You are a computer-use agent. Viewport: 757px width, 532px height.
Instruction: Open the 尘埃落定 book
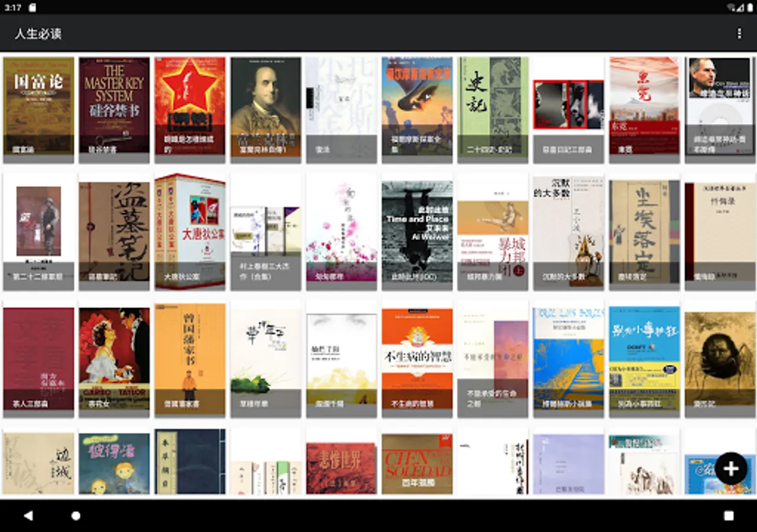pos(644,232)
